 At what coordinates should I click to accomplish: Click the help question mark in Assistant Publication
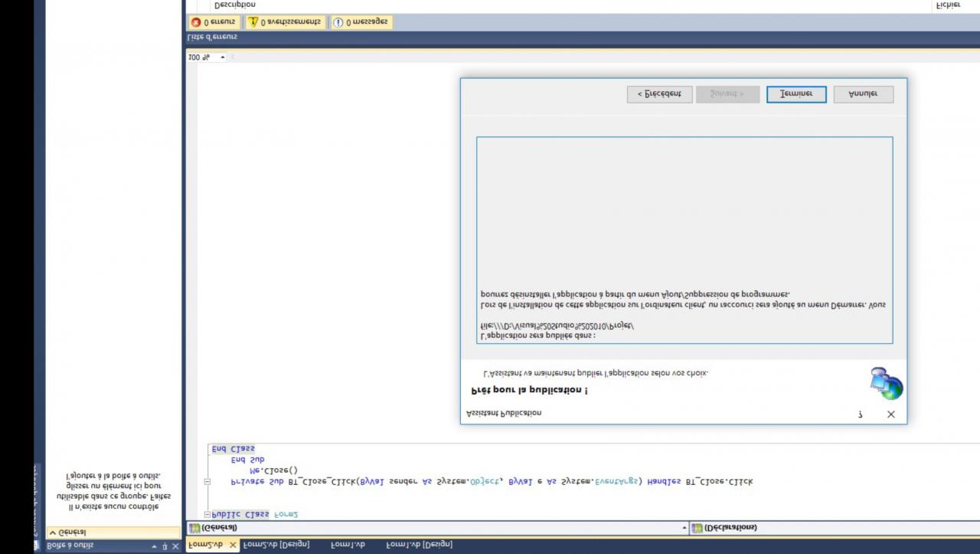point(860,414)
